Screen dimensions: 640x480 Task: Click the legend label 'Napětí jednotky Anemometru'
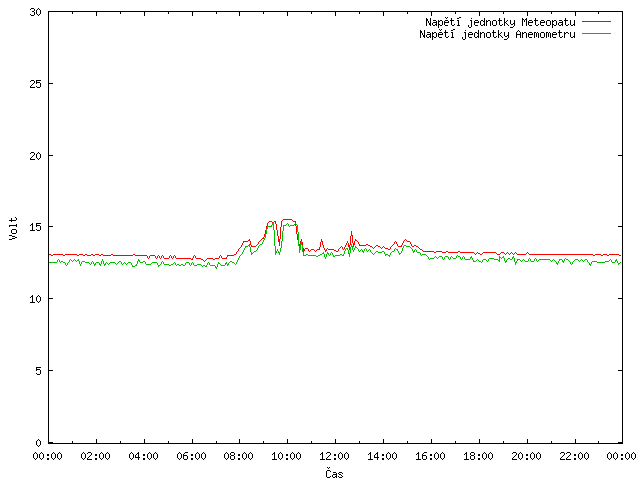point(497,34)
